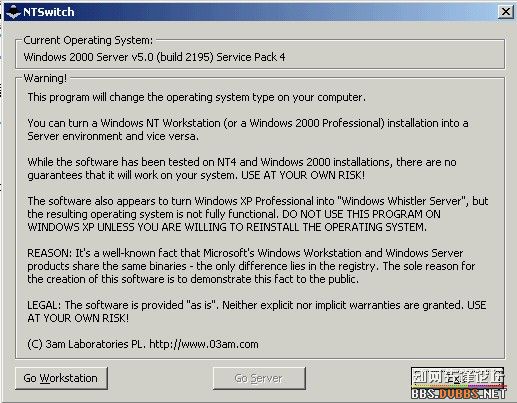Click the "USE AT YOUR OWN RISK!" sentence
Viewport: 517px width, 403px height.
(x=303, y=175)
